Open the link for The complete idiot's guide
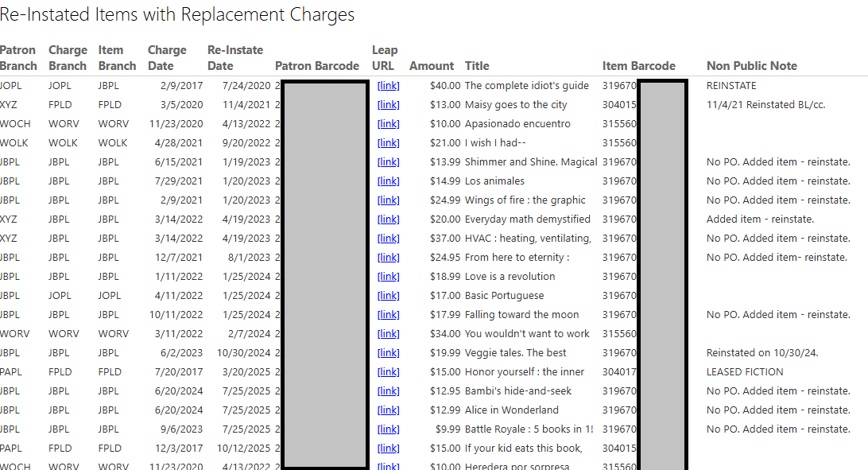 388,86
